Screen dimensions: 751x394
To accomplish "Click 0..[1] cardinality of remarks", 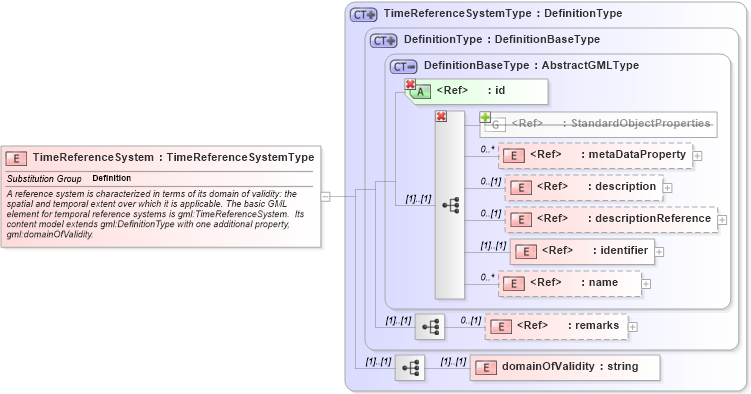I will [471, 320].
